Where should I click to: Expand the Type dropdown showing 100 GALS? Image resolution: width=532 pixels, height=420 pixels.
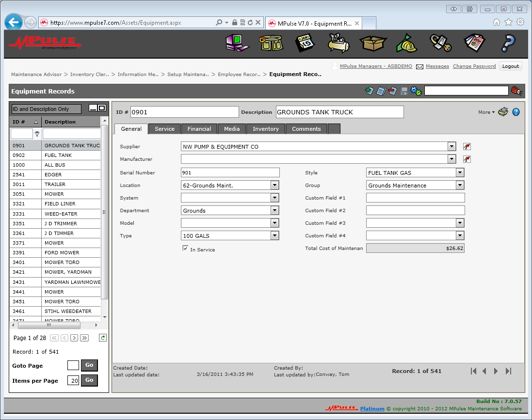275,235
